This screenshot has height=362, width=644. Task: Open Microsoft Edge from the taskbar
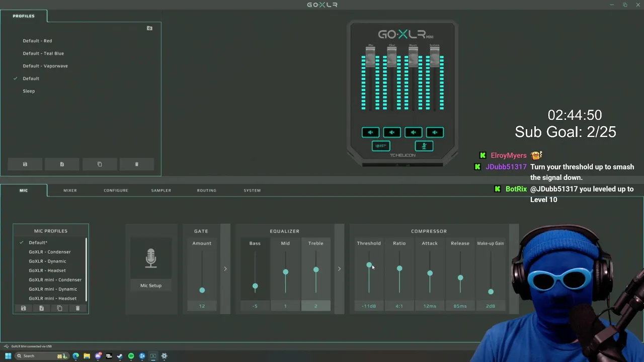click(76, 356)
